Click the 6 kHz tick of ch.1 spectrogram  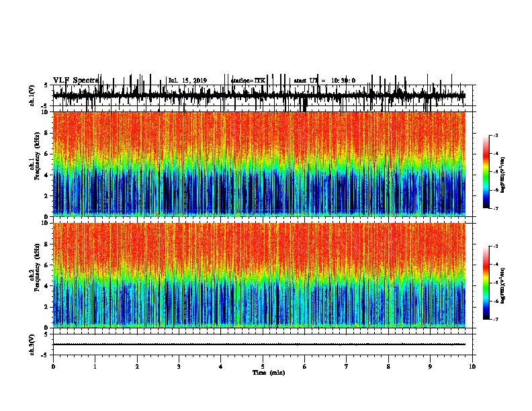(47, 154)
